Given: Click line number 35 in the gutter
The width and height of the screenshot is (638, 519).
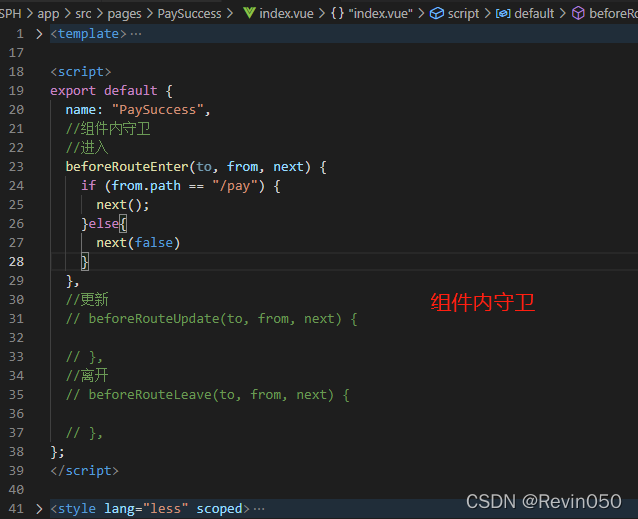Looking at the screenshot, I should [x=16, y=395].
